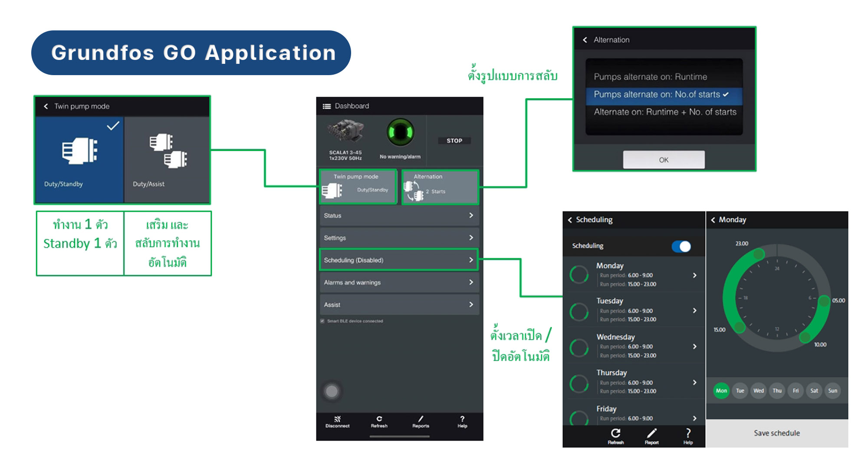Tap the Tuesday progress circle icon
Viewport: 868px width, 469px height.
(579, 311)
